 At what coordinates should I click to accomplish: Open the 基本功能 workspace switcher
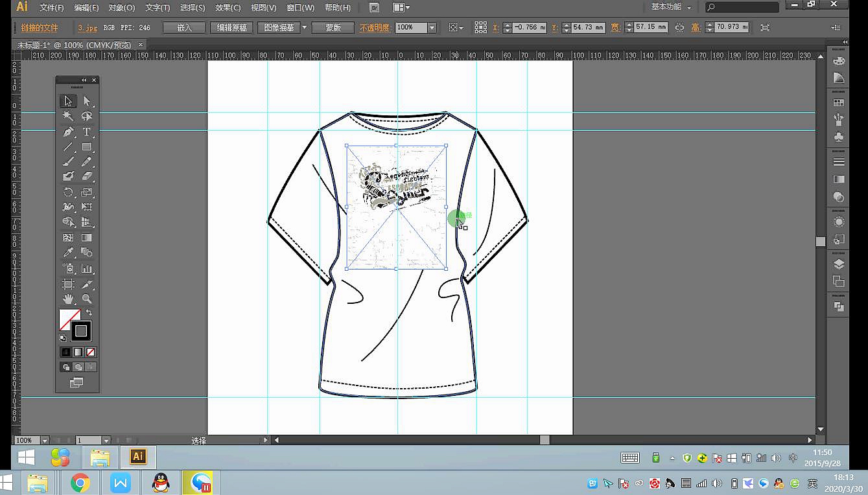tap(671, 7)
